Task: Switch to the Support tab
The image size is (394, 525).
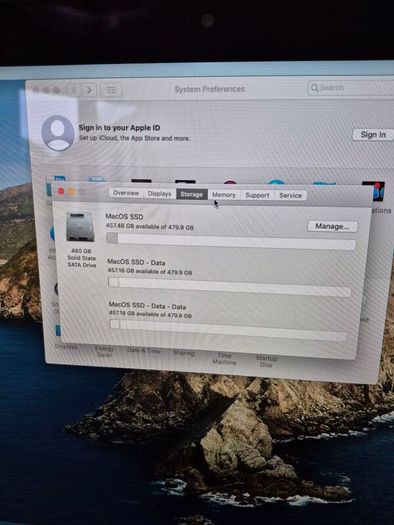Action: pyautogui.click(x=257, y=195)
